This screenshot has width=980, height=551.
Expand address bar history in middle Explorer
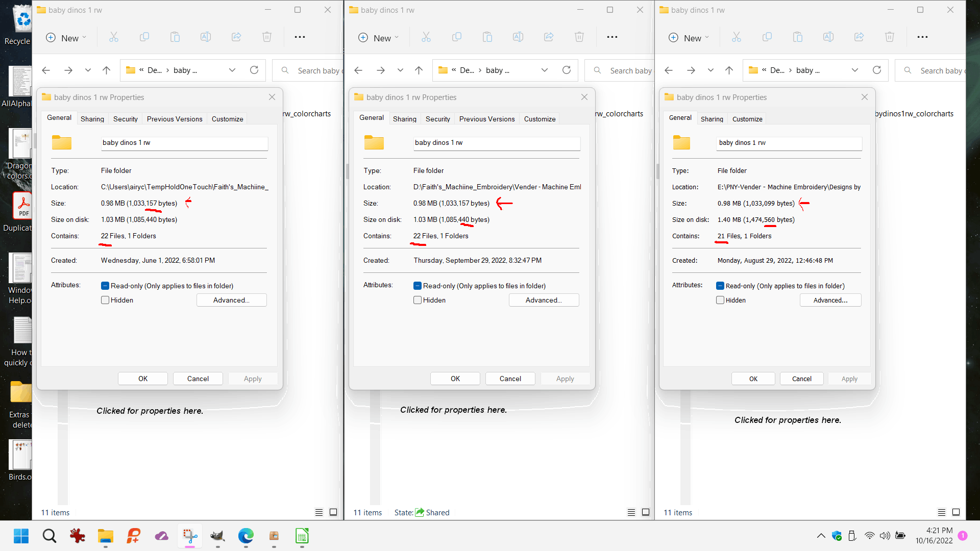[x=545, y=70]
